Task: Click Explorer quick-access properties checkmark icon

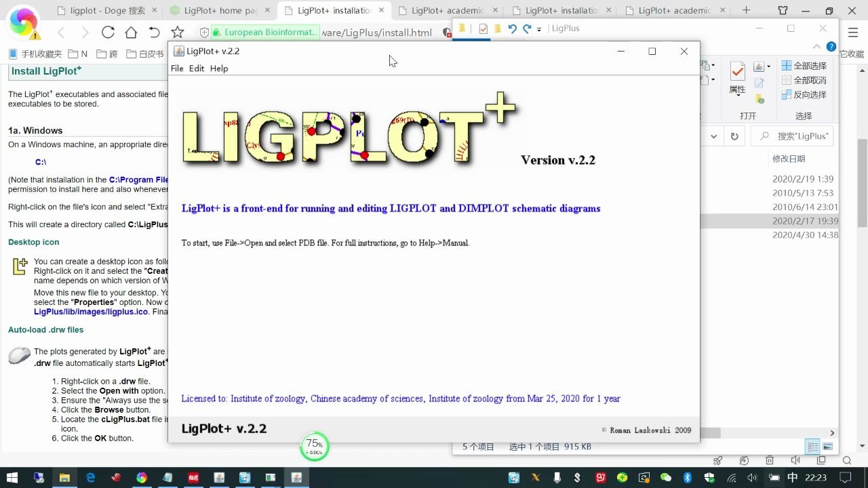Action: click(x=484, y=28)
